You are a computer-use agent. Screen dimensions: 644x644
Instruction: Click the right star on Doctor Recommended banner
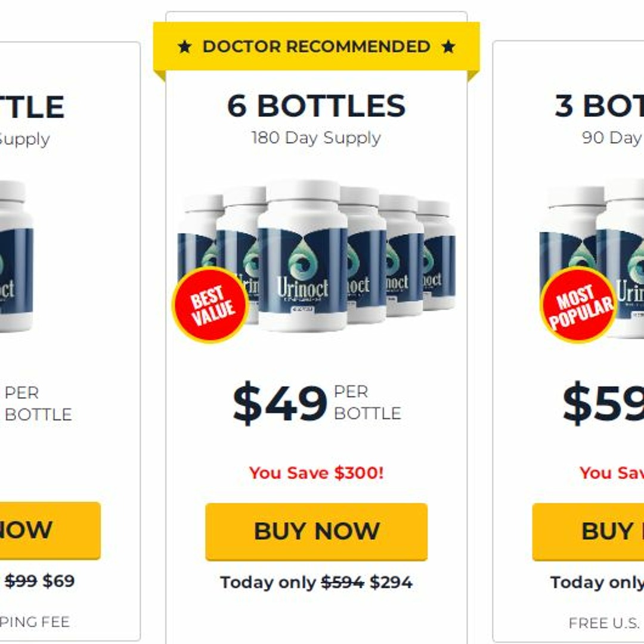tap(448, 47)
